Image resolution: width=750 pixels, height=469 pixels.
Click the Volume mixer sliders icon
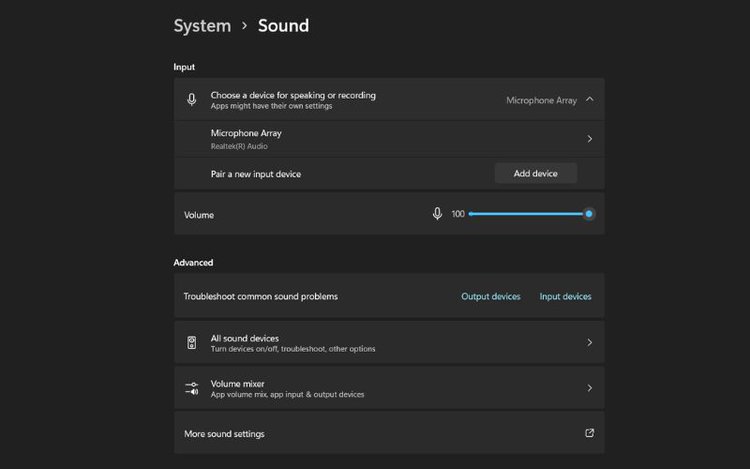tap(192, 388)
